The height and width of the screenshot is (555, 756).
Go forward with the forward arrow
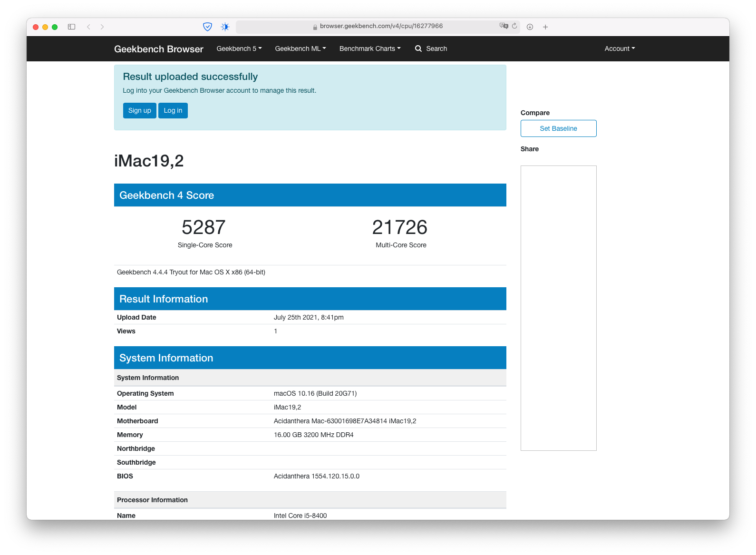coord(102,27)
